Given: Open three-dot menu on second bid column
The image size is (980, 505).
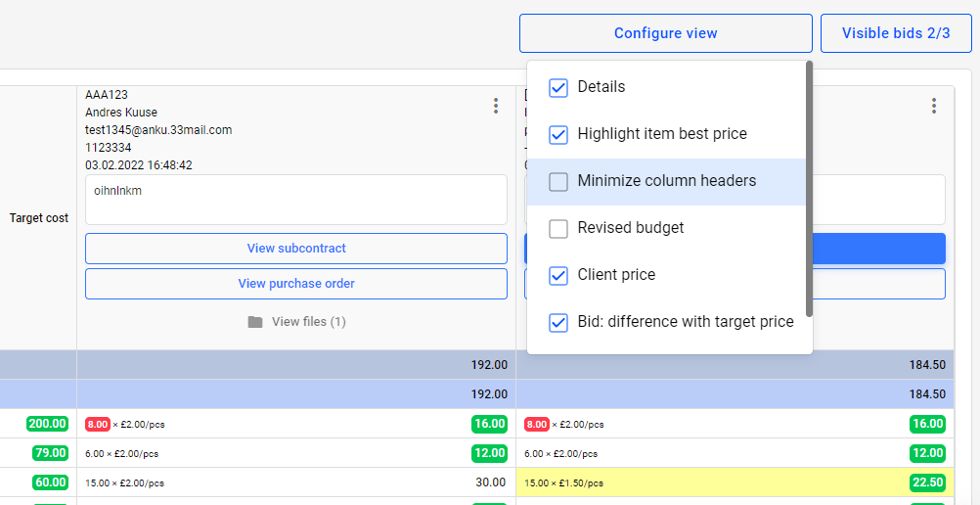Looking at the screenshot, I should coord(934,106).
